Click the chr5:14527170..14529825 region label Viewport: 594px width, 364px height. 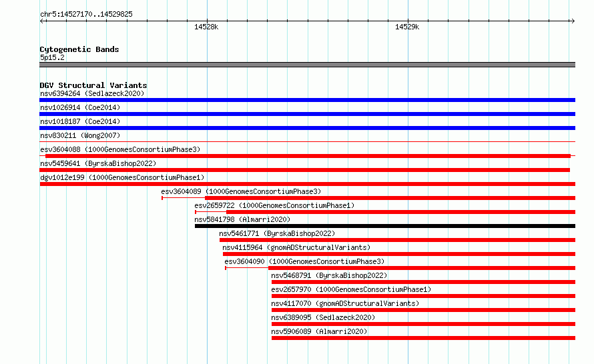click(86, 15)
